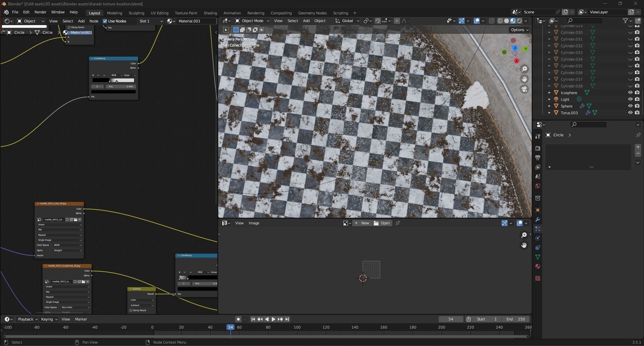This screenshot has height=346, width=644.
Task: Open the Render properties tab
Action: point(538,148)
